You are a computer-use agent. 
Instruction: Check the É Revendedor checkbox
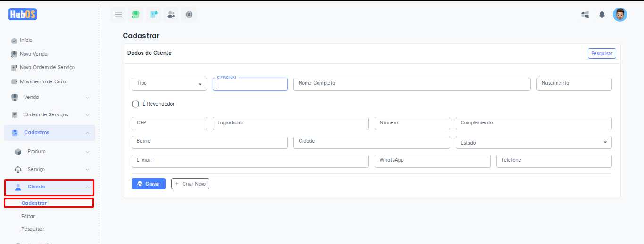[135, 104]
